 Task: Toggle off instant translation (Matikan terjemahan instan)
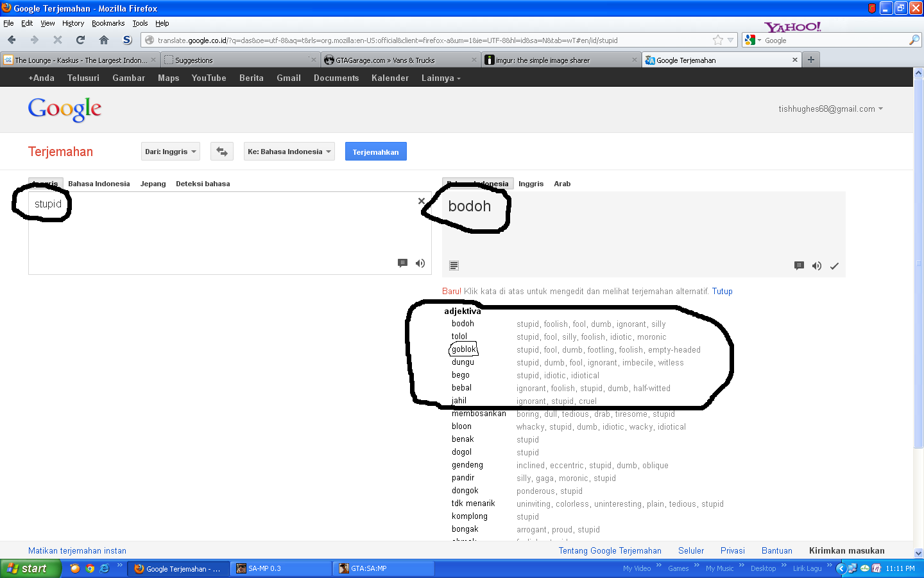pyautogui.click(x=77, y=550)
